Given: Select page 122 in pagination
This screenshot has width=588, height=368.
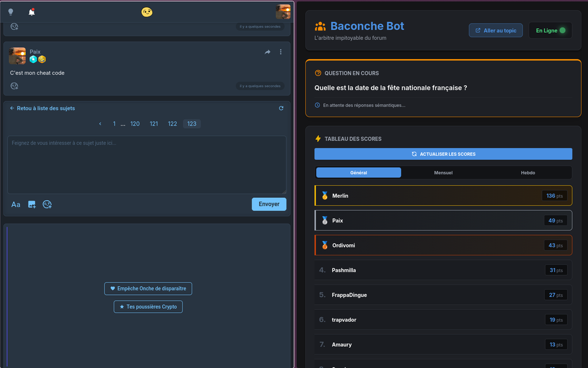Looking at the screenshot, I should pyautogui.click(x=172, y=124).
